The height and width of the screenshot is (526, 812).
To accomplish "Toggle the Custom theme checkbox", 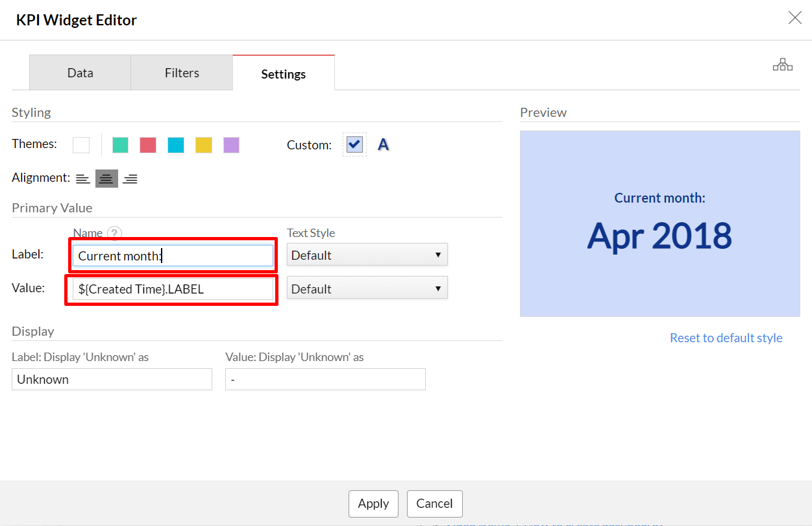I will click(354, 144).
